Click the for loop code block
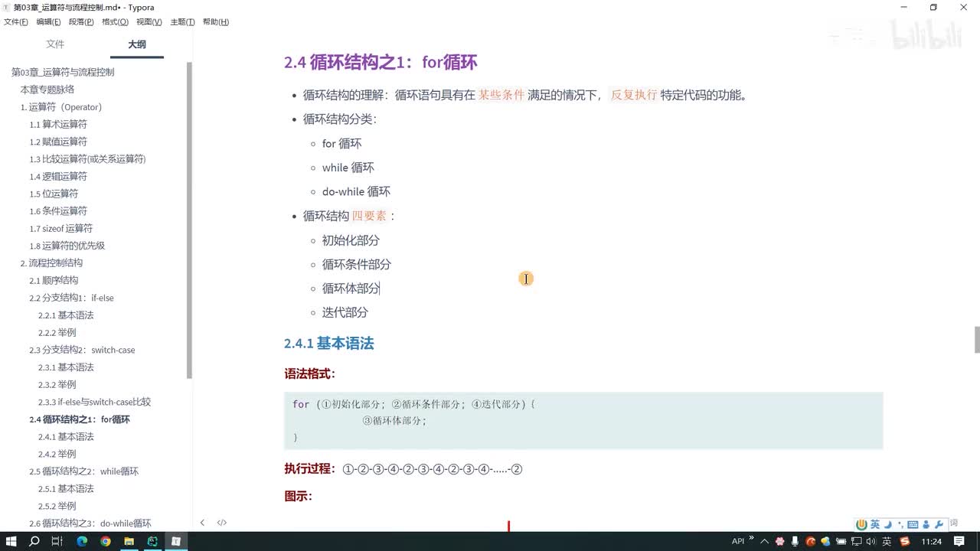 pos(583,420)
